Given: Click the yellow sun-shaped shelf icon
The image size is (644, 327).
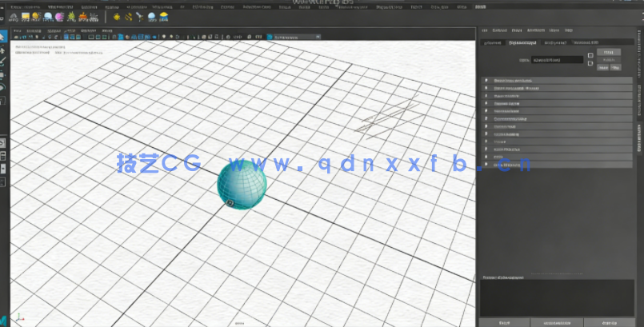Looking at the screenshot, I should tap(117, 16).
